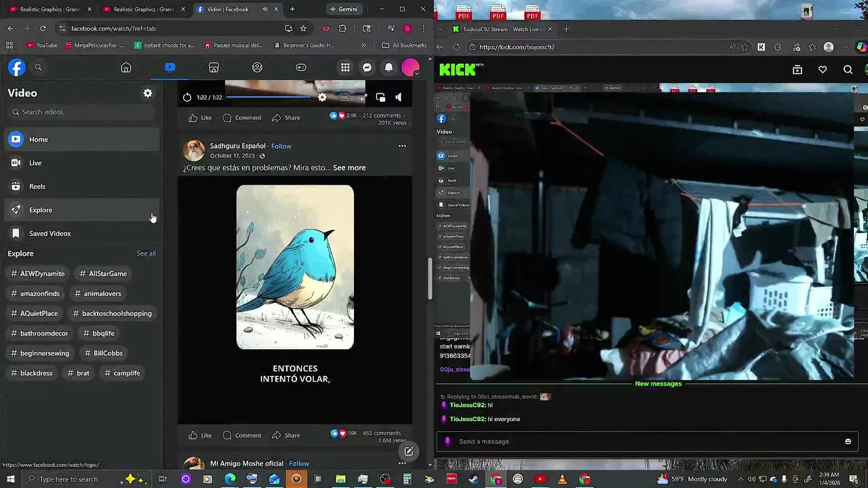Image resolution: width=868 pixels, height=488 pixels.
Task: Open Saved Videos in sidebar
Action: 82,233
